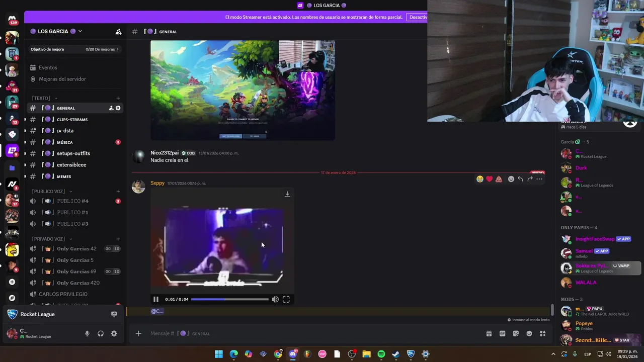This screenshot has width=644, height=362.
Task: Open GIF picker in message bar
Action: coord(502,333)
